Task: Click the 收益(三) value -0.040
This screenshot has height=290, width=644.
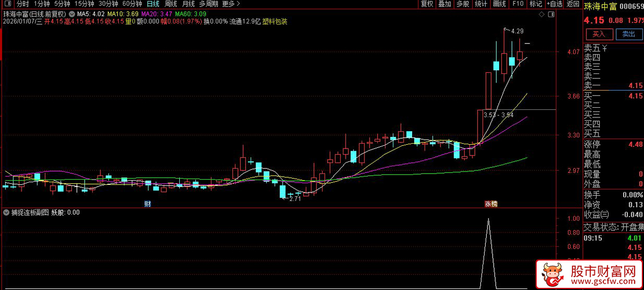Action: click(632, 215)
